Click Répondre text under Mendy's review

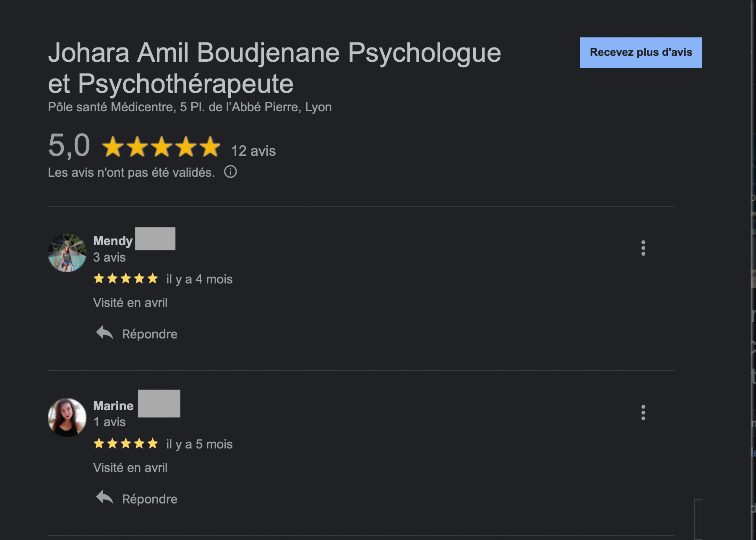[x=150, y=334]
